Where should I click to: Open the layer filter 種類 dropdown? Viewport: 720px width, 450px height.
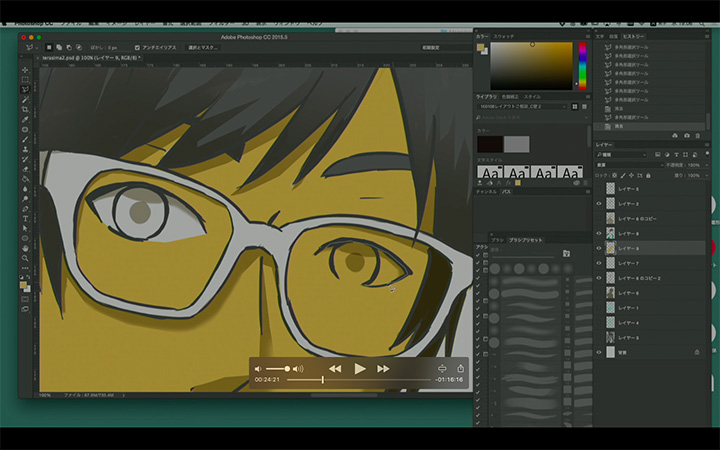click(621, 155)
